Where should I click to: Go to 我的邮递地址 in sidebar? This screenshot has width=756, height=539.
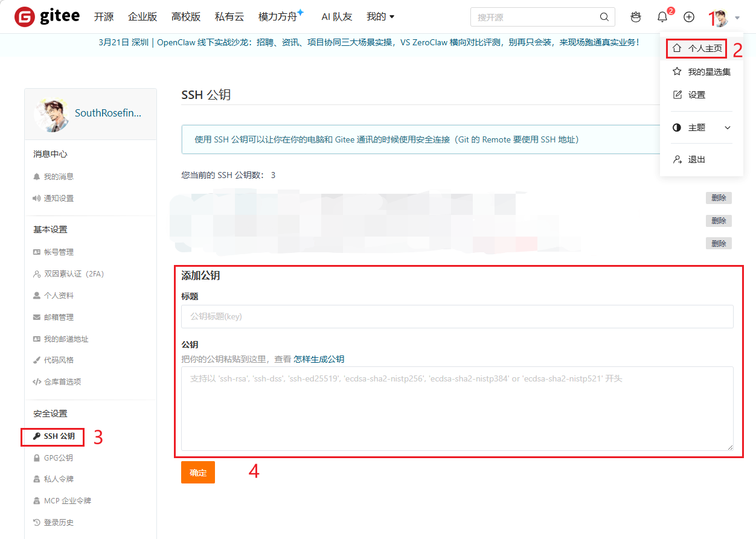coord(66,339)
